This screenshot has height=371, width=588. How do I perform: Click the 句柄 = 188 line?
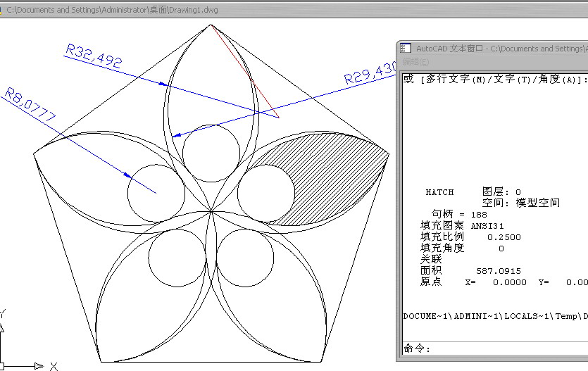point(459,214)
